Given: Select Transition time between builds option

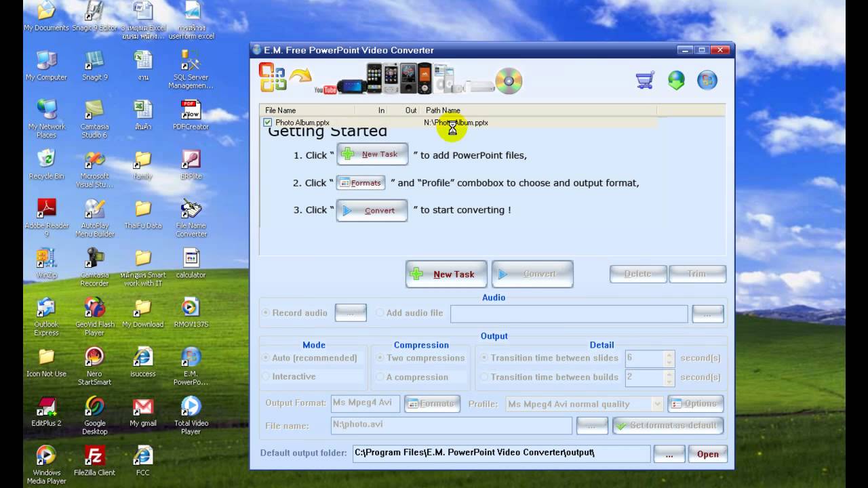Looking at the screenshot, I should tap(484, 377).
